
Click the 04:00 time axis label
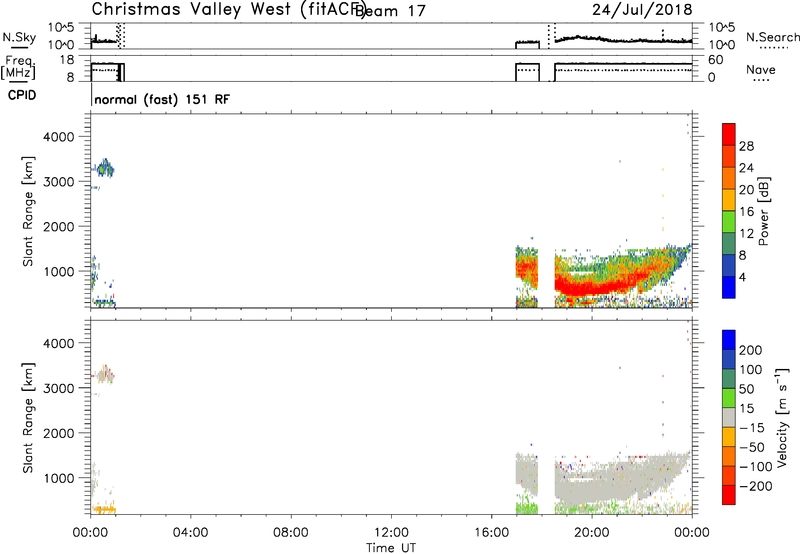tap(190, 533)
